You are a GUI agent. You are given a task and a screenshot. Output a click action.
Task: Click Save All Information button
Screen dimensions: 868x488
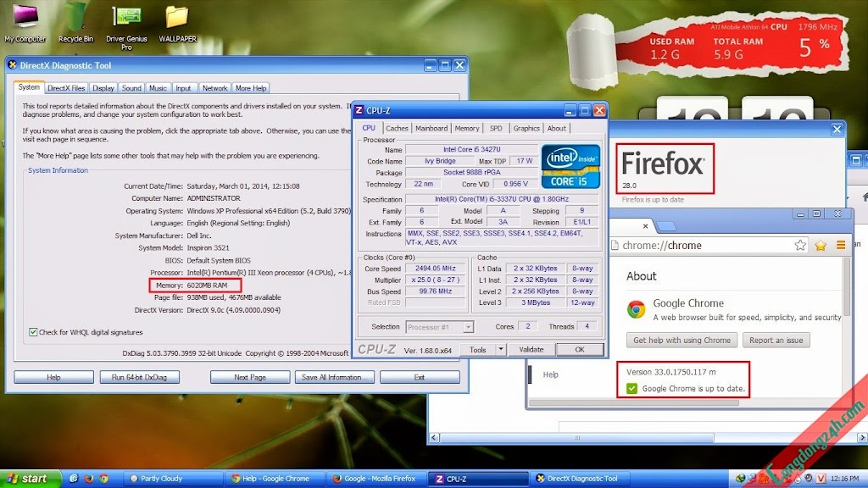(x=334, y=377)
